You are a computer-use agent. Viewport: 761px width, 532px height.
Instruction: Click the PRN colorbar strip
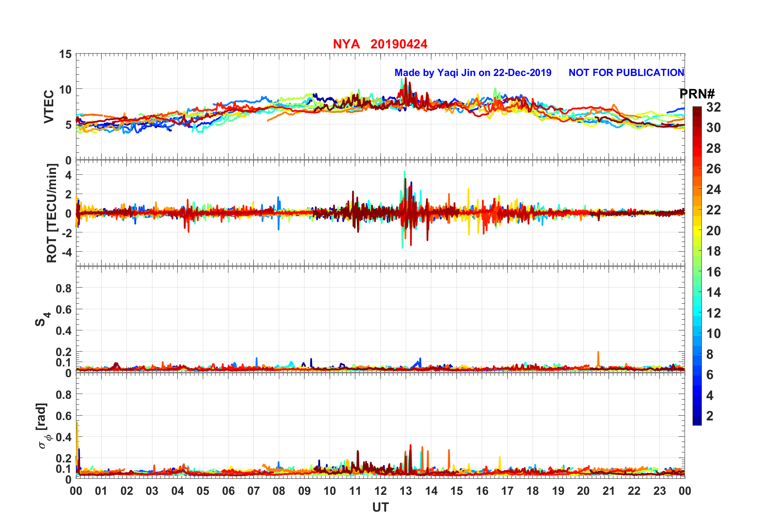click(x=697, y=266)
